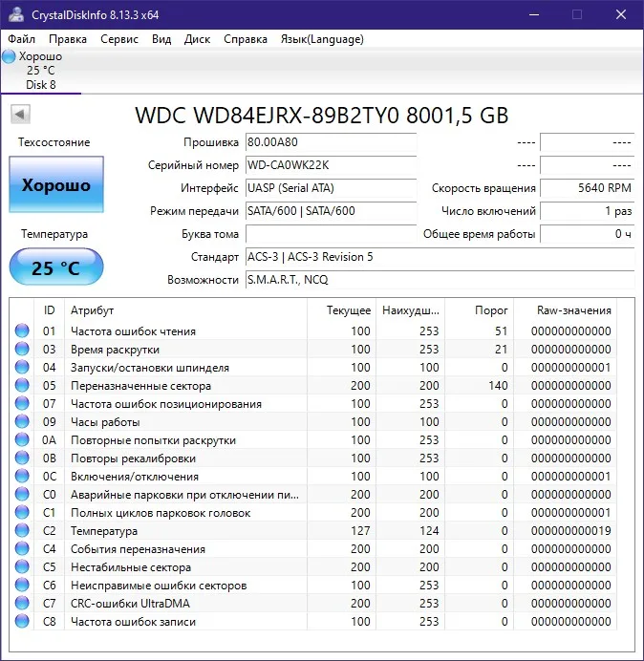Image resolution: width=644 pixels, height=661 pixels.
Task: Click the rotation speed value 5640 RPM
Action: click(587, 188)
